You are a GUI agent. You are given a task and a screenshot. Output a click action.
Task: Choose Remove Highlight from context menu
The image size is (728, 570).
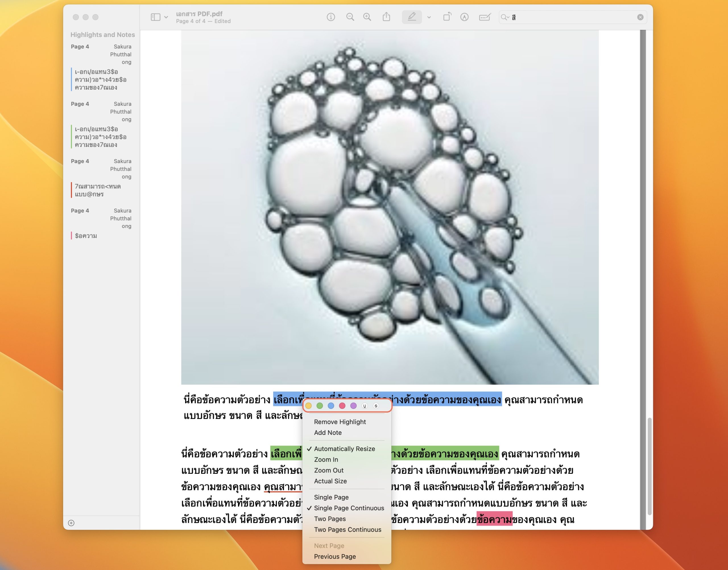click(x=340, y=422)
